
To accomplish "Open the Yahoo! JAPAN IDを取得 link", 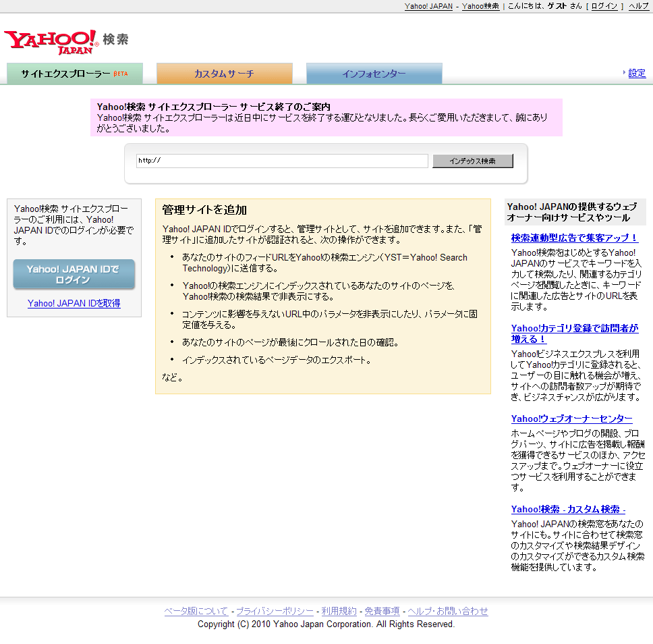I will click(74, 303).
